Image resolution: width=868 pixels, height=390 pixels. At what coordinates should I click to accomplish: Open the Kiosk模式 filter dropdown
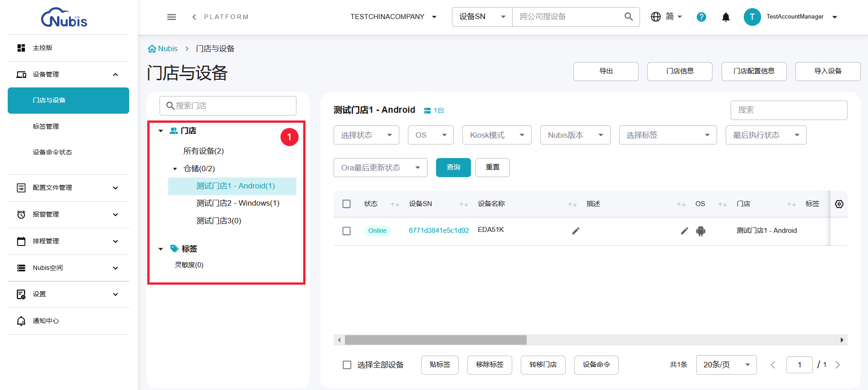497,135
